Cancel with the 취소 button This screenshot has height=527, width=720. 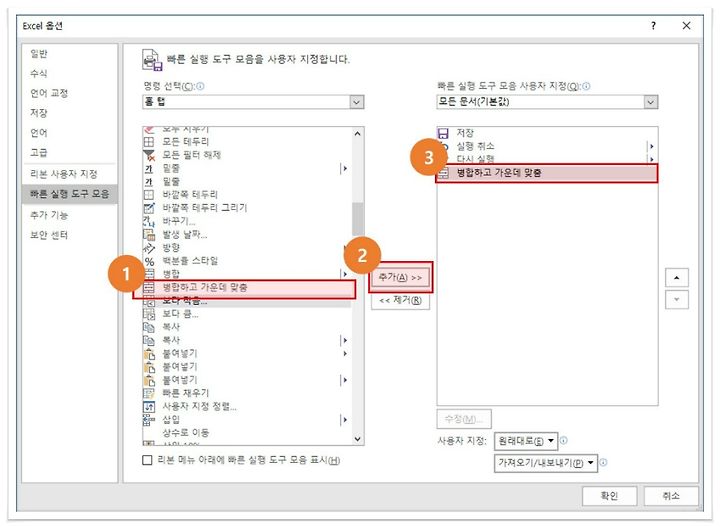[x=671, y=496]
